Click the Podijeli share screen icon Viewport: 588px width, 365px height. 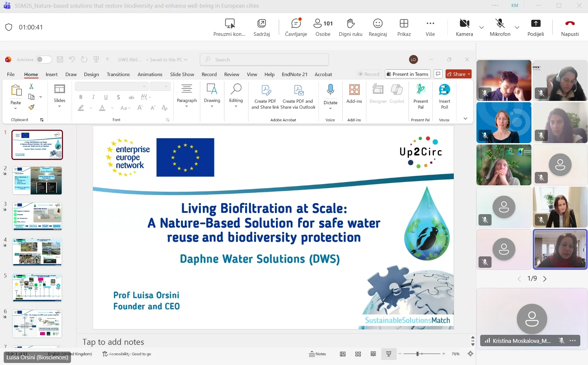pos(535,23)
